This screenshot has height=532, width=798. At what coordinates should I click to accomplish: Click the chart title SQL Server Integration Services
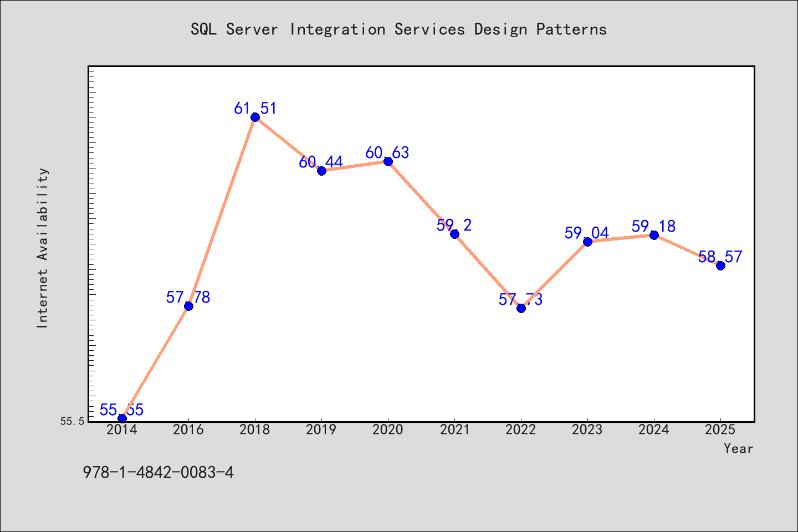click(398, 29)
